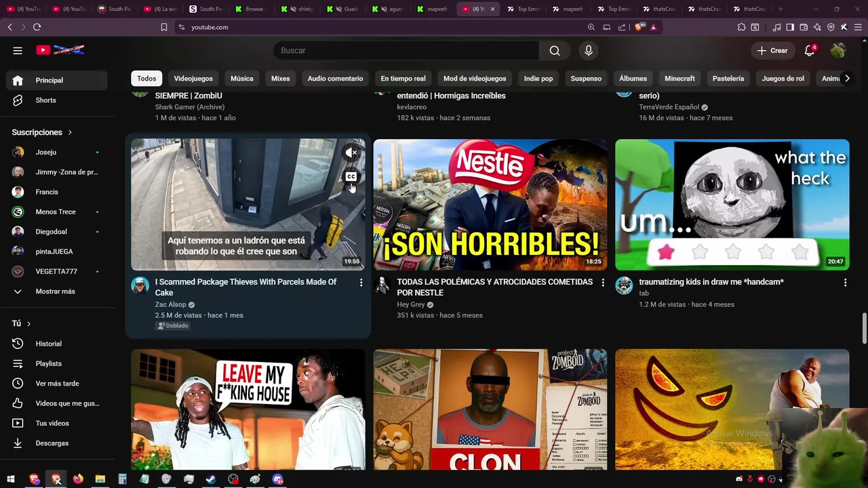
Task: Open the Windows Start menu
Action: [x=11, y=479]
